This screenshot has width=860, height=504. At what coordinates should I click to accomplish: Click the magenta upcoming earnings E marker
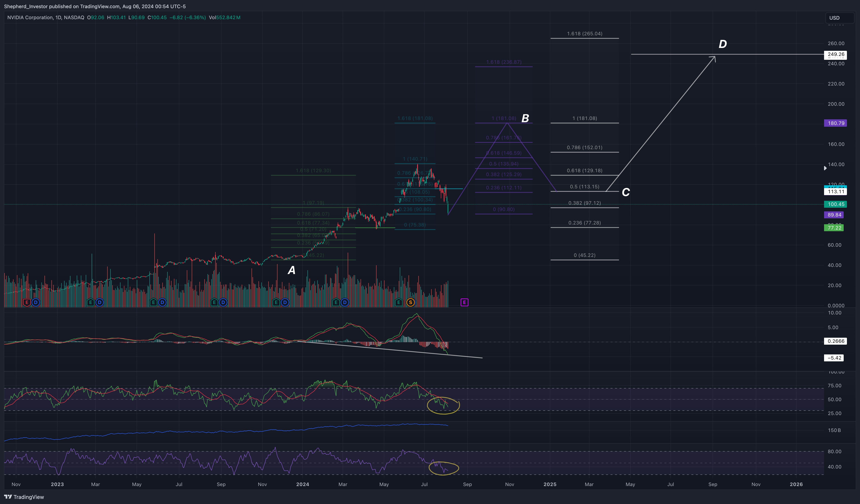click(464, 302)
